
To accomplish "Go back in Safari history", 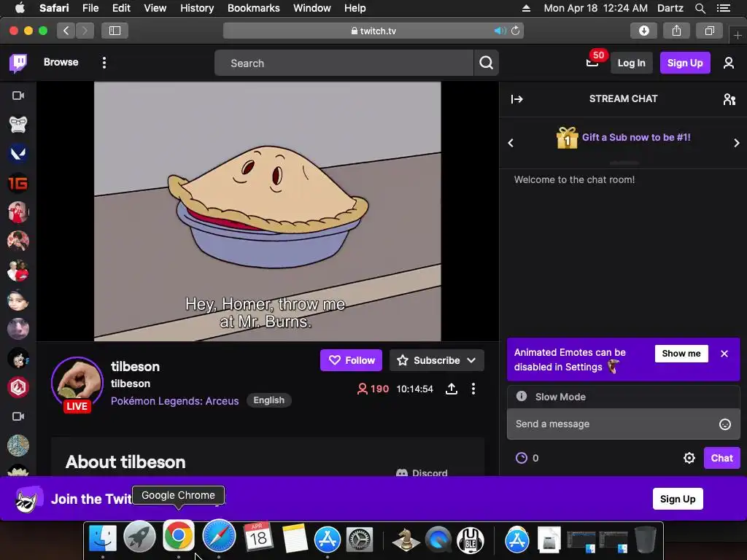I will click(x=66, y=31).
